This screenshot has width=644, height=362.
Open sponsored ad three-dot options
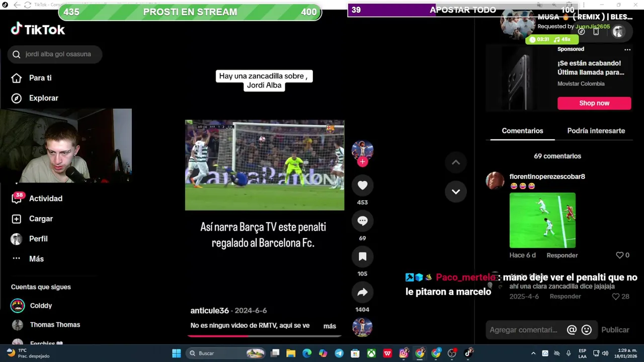click(627, 49)
